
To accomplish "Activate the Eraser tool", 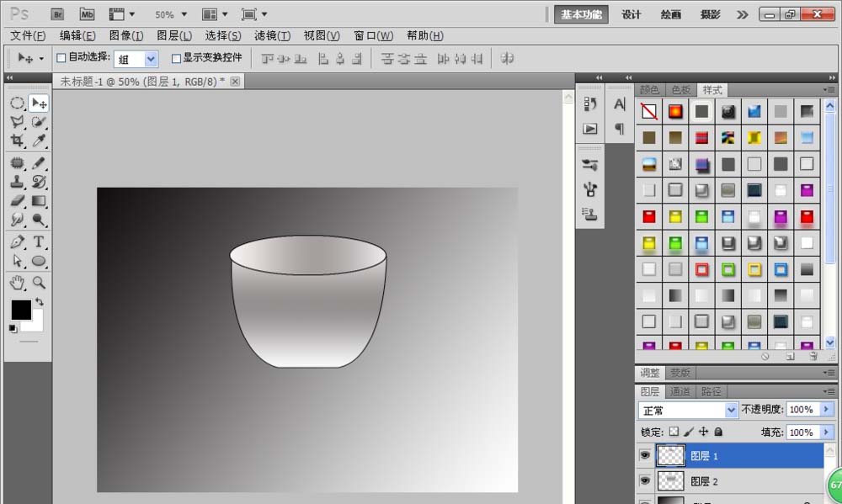I will tap(19, 201).
